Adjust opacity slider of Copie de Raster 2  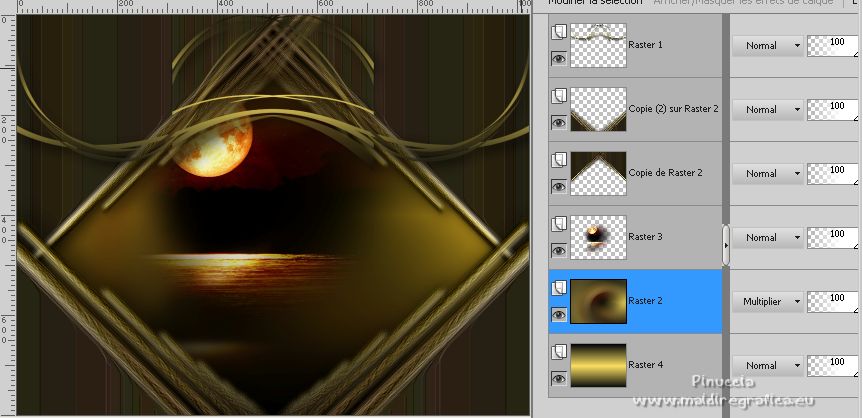coord(833,173)
